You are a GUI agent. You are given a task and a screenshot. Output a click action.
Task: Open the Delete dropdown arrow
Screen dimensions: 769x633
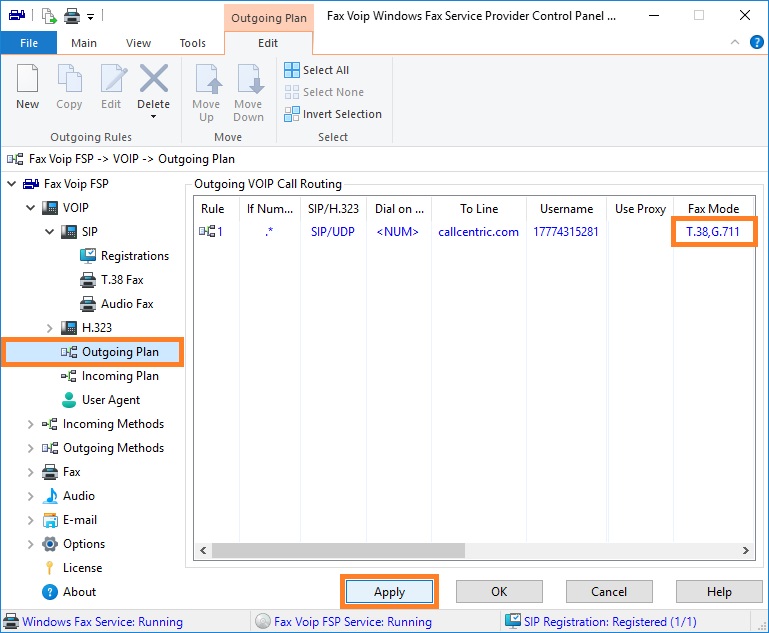coord(154,117)
